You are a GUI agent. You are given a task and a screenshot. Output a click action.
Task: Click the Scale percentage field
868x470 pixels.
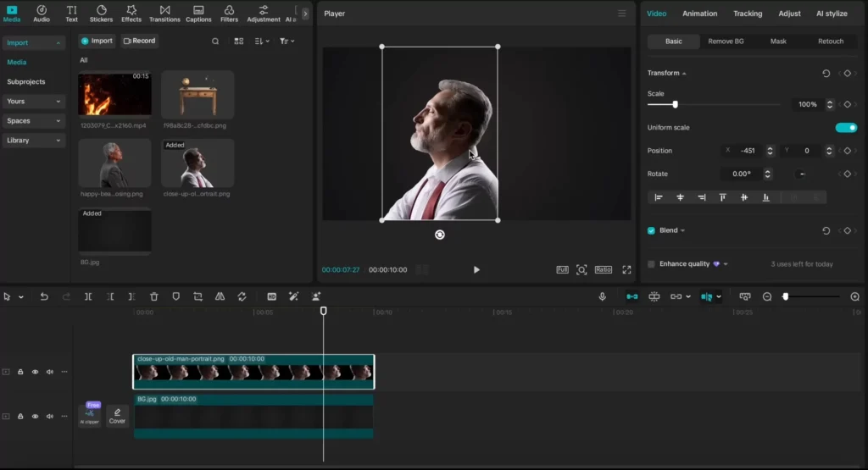click(x=808, y=104)
